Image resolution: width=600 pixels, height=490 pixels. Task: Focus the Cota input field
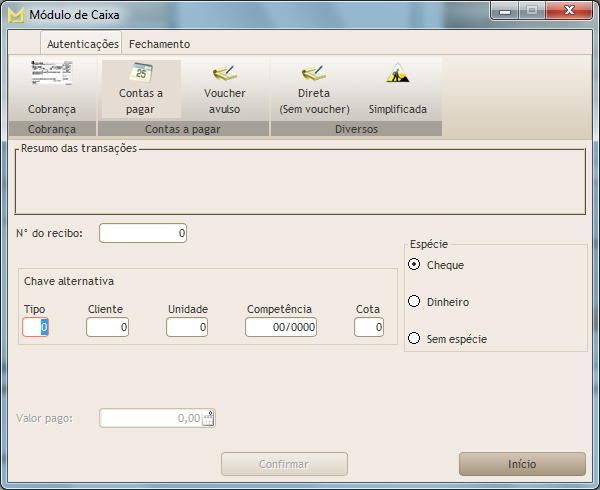point(368,327)
